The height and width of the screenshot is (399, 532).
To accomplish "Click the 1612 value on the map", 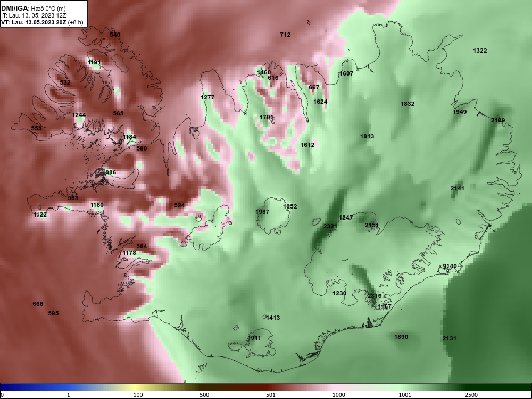I will pos(307,145).
